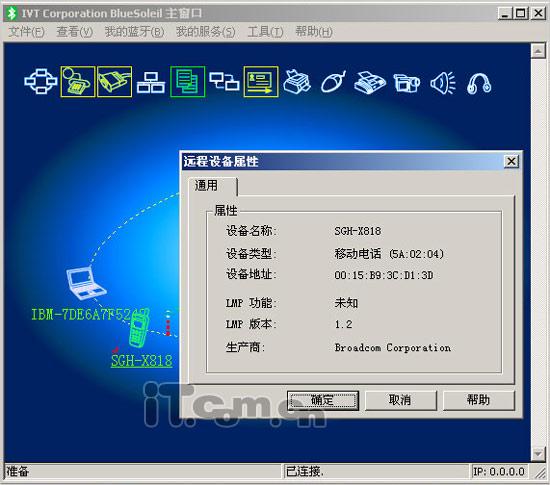The height and width of the screenshot is (485, 550).
Task: Click the Headset service icon
Action: [479, 83]
